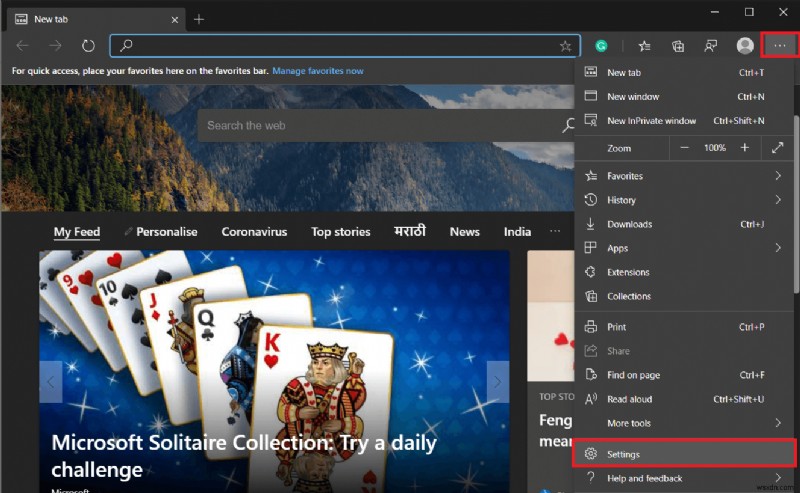
Task: Open Settings from the menu
Action: coord(684,454)
